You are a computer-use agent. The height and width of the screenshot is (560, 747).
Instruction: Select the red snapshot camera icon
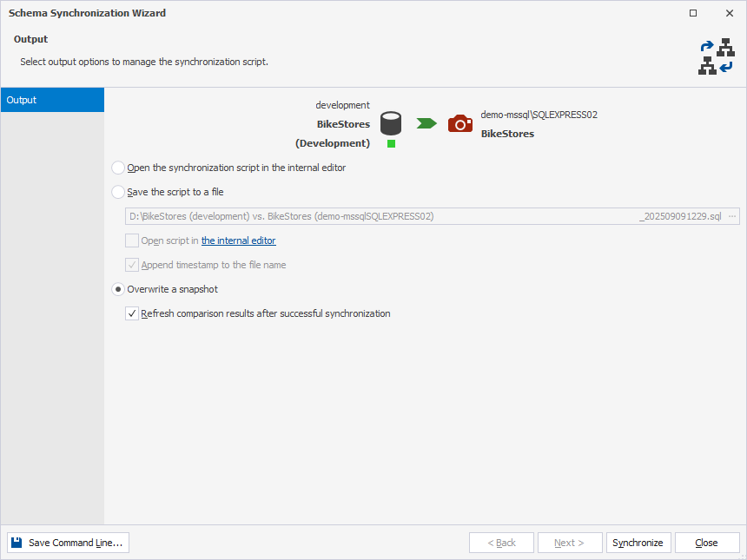point(459,123)
